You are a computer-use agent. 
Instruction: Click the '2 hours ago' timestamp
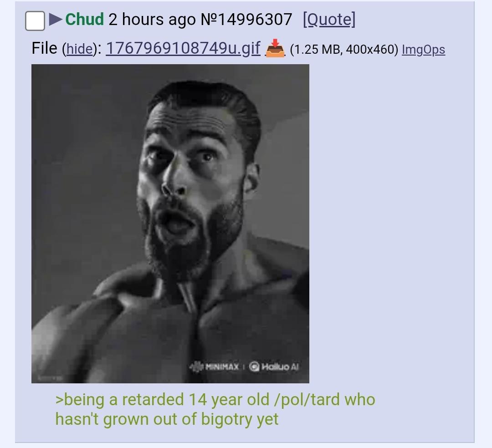[152, 20]
